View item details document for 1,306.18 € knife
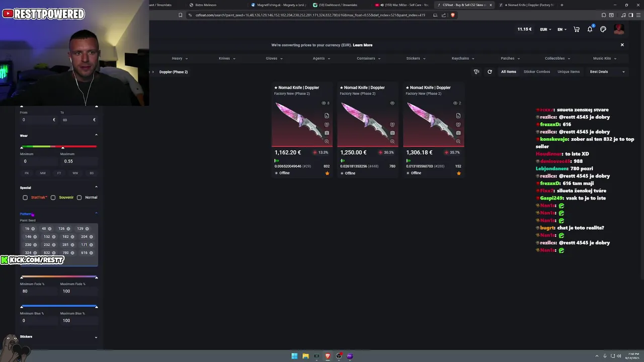This screenshot has width=644, height=362. click(458, 116)
